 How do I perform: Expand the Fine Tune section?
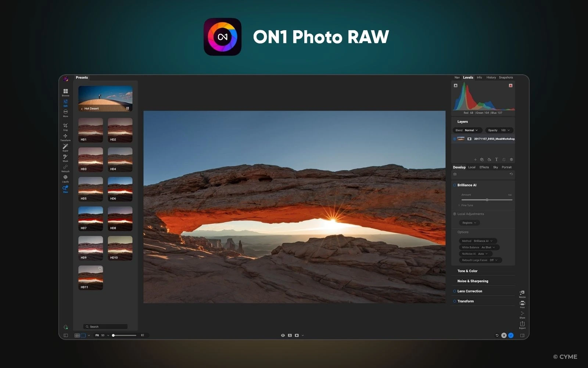click(467, 205)
